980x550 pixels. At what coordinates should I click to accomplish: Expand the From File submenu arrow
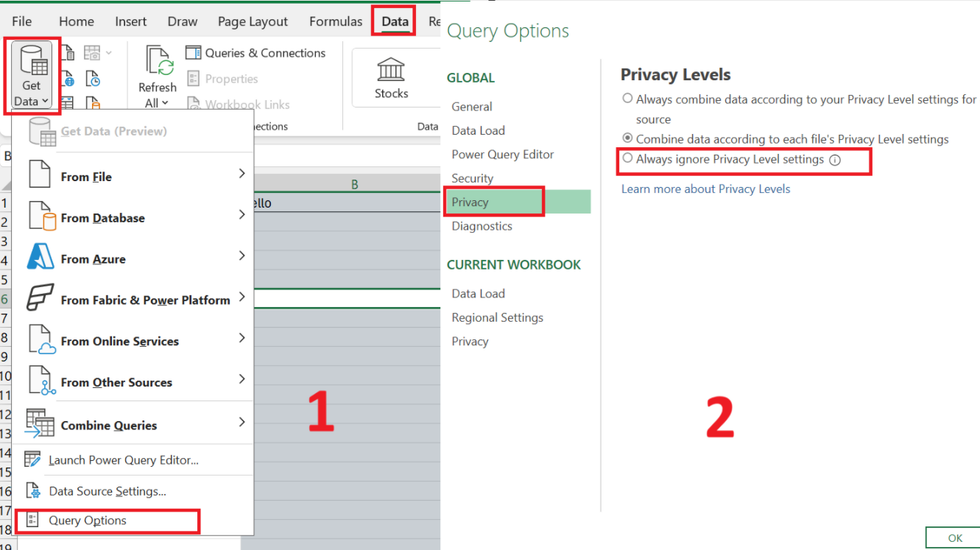pos(242,174)
